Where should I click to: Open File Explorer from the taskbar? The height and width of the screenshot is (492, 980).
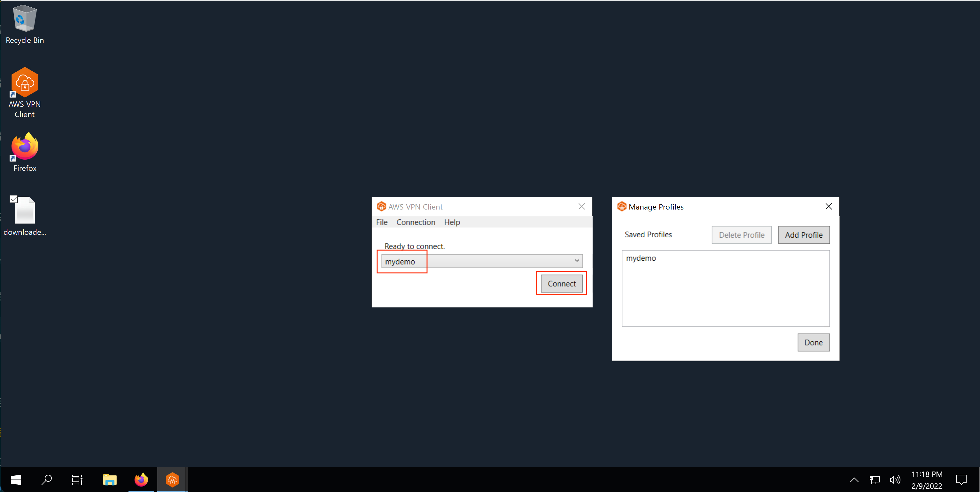pos(110,480)
